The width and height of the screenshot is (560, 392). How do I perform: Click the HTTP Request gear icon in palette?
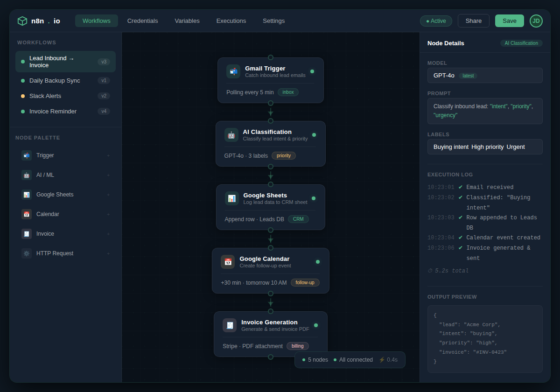point(27,253)
